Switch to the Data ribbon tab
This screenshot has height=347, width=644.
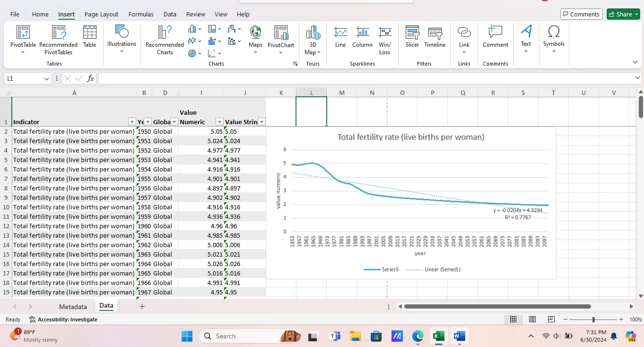(x=170, y=14)
